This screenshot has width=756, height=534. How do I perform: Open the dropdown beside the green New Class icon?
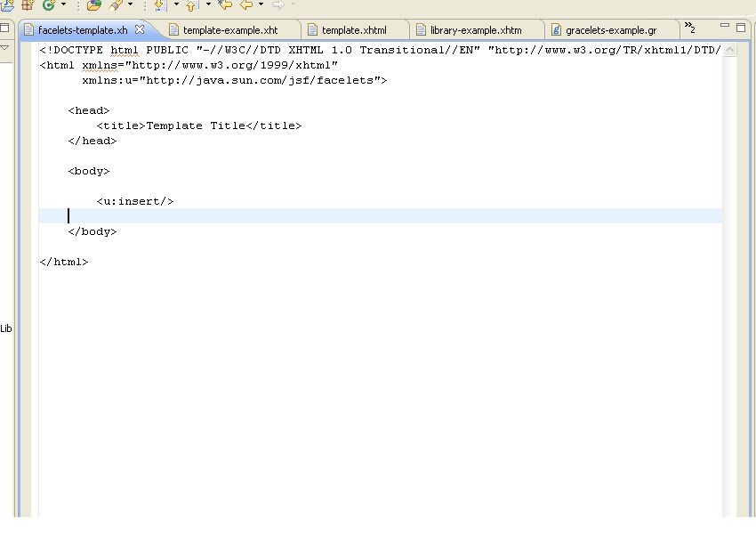[x=63, y=5]
